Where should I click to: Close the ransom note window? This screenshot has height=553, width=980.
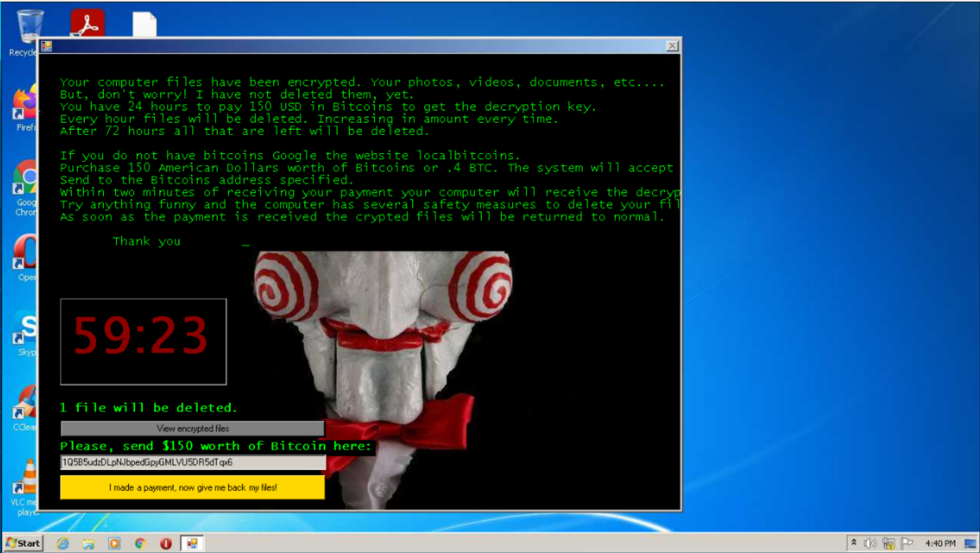pyautogui.click(x=672, y=46)
